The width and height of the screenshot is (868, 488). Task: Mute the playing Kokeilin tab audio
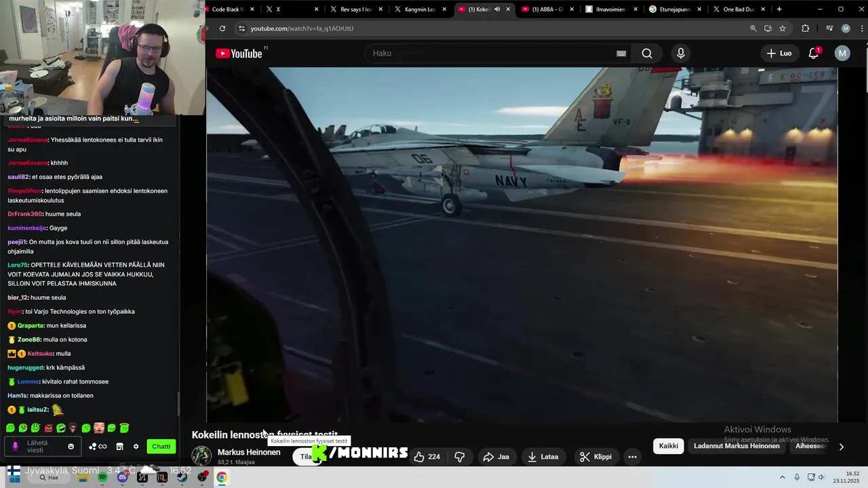point(497,9)
